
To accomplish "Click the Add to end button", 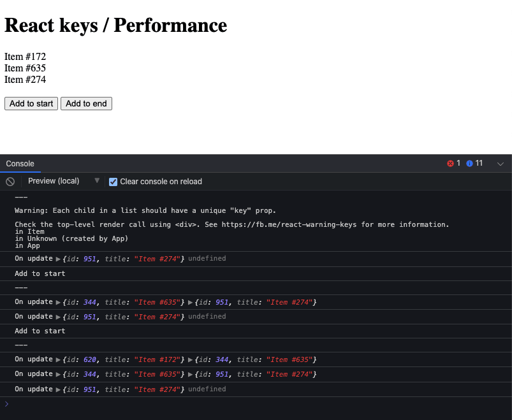I will click(x=86, y=103).
